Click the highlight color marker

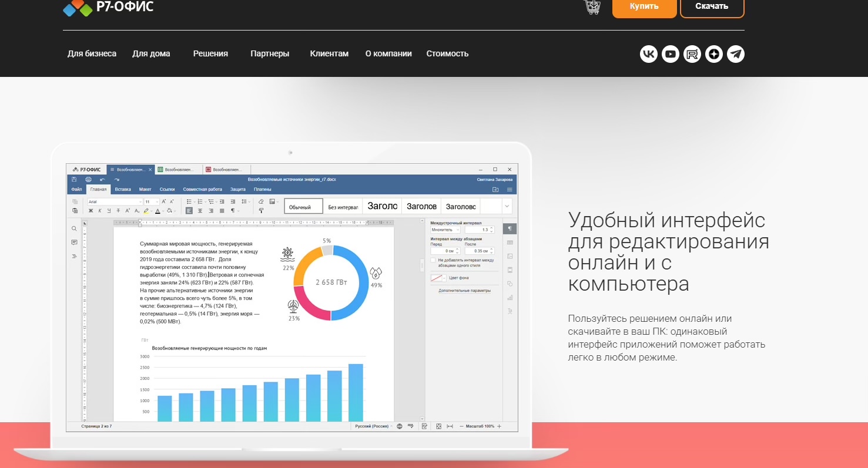coord(146,210)
